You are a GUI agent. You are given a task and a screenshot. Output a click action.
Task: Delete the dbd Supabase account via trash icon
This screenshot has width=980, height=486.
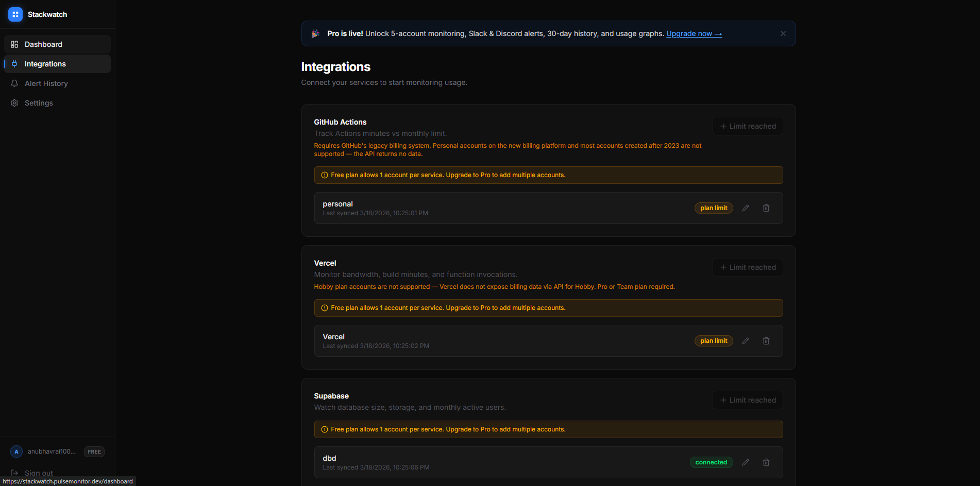(766, 462)
